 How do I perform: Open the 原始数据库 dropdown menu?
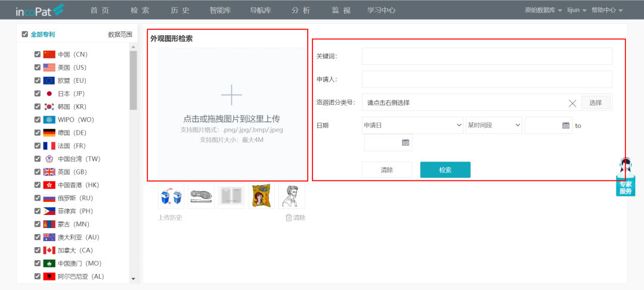pos(543,11)
